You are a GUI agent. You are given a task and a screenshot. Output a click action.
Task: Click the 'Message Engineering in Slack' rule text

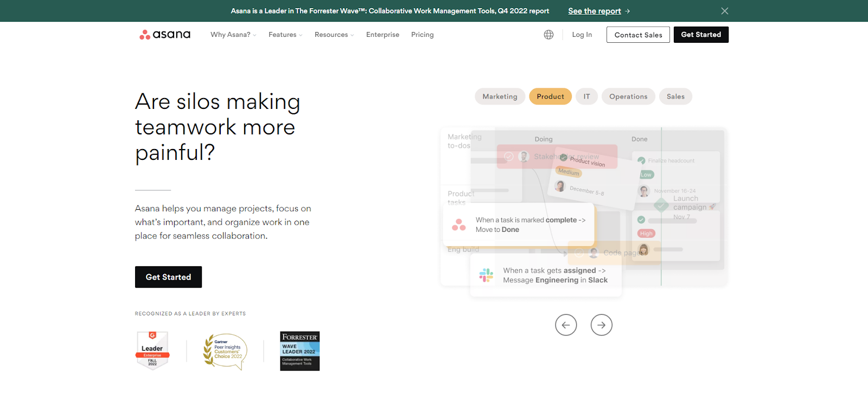(555, 280)
